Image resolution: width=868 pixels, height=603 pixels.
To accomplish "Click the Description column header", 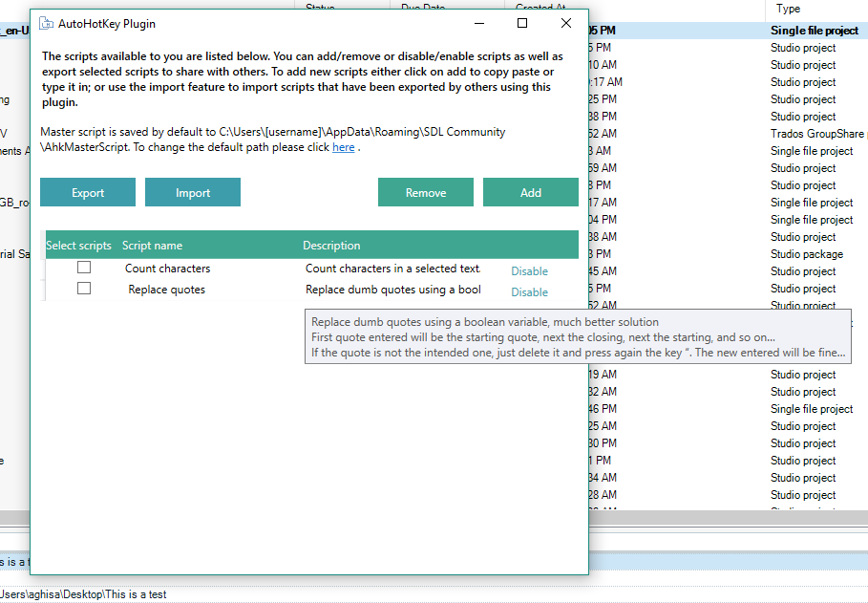I will pos(331,246).
